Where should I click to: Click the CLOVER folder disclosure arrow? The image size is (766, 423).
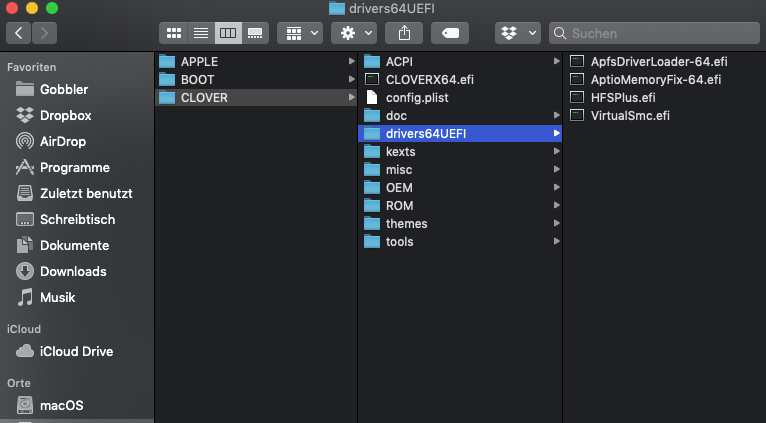tap(351, 97)
